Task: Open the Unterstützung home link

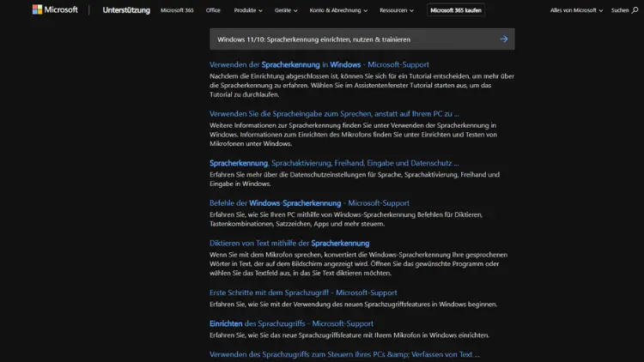Action: pos(126,9)
